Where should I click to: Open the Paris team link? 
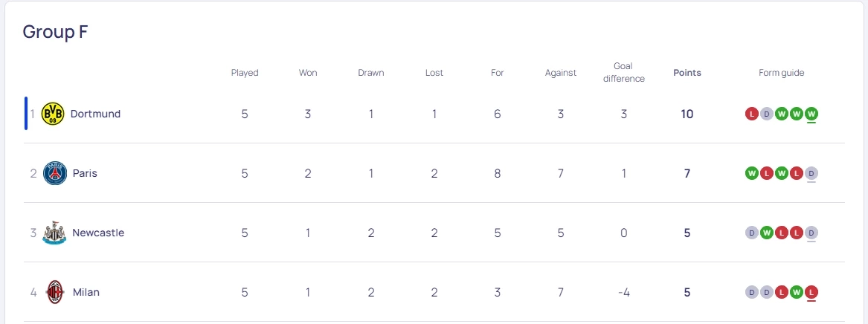(x=85, y=173)
